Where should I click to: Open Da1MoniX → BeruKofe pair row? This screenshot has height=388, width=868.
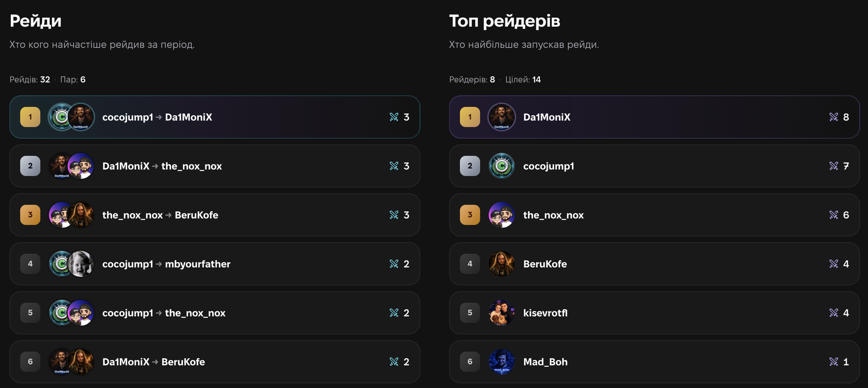click(215, 362)
